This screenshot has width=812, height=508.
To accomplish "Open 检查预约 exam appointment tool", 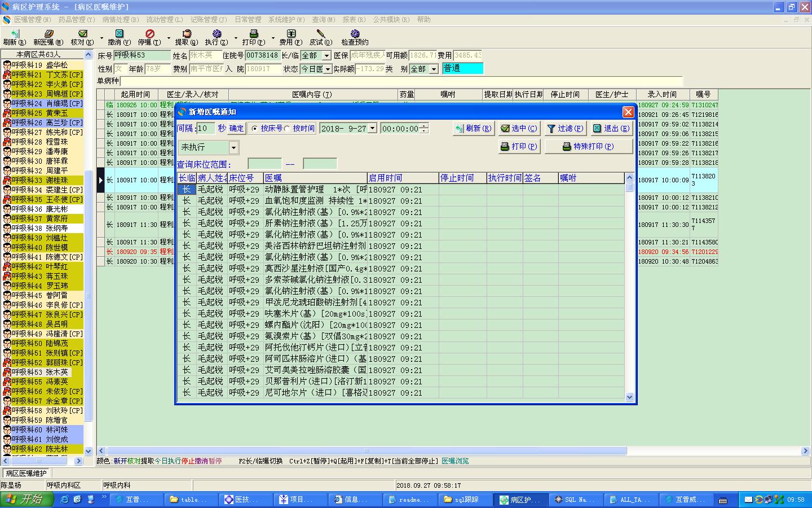I will click(x=355, y=38).
